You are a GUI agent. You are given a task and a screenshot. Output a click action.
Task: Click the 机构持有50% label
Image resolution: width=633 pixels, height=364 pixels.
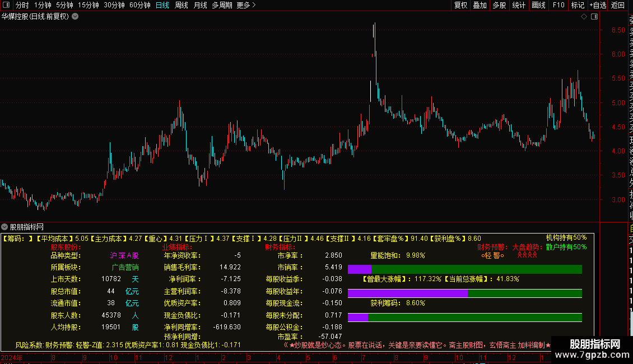coord(566,237)
